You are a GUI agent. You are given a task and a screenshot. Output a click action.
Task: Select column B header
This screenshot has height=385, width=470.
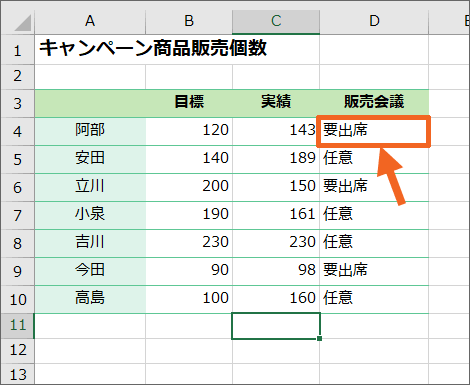coord(189,21)
